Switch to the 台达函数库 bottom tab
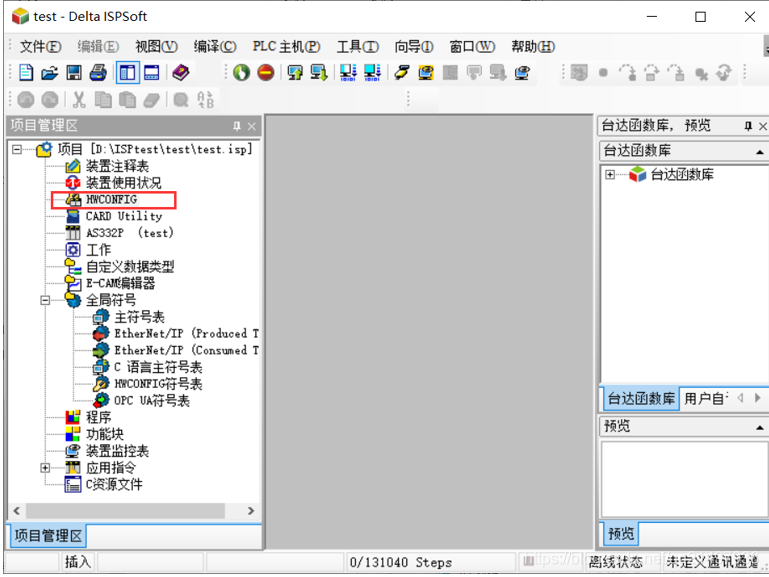The height and width of the screenshot is (577, 769). pyautogui.click(x=641, y=399)
